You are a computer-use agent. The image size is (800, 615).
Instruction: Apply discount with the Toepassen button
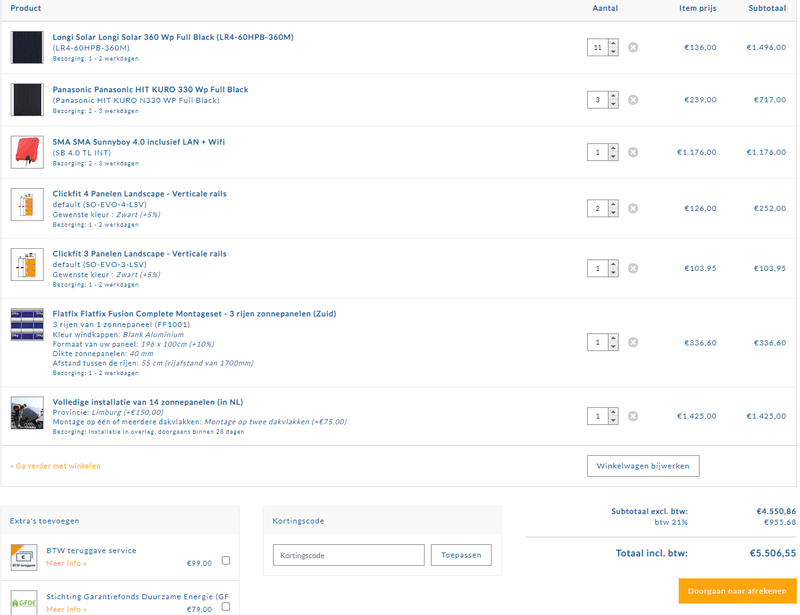coord(461,554)
